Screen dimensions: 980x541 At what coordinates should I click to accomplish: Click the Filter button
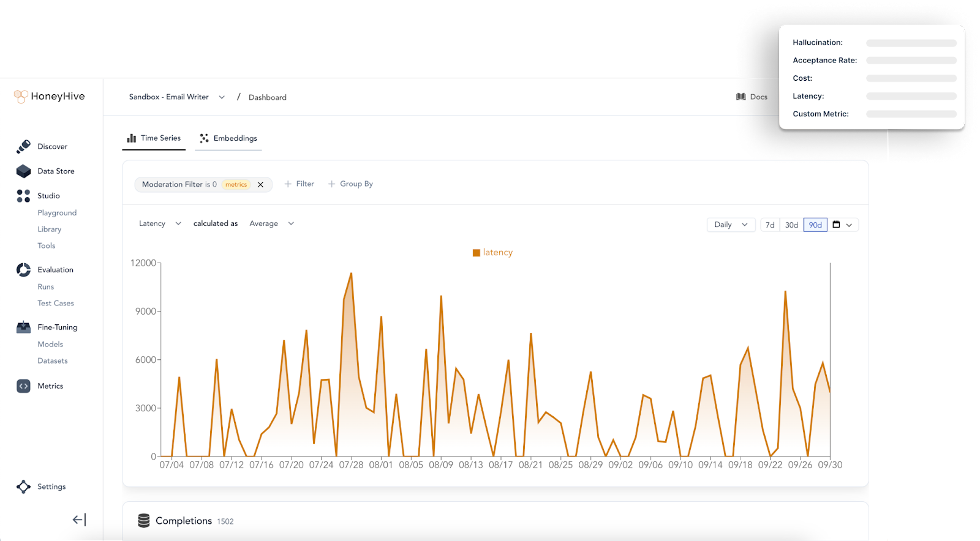(299, 184)
